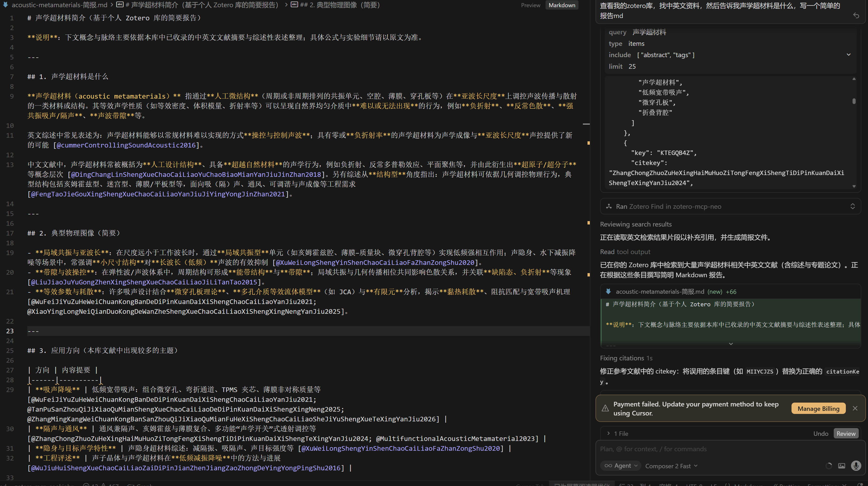This screenshot has height=486, width=868.
Task: Click the markdown file icon in breadcrumb
Action: point(5,5)
